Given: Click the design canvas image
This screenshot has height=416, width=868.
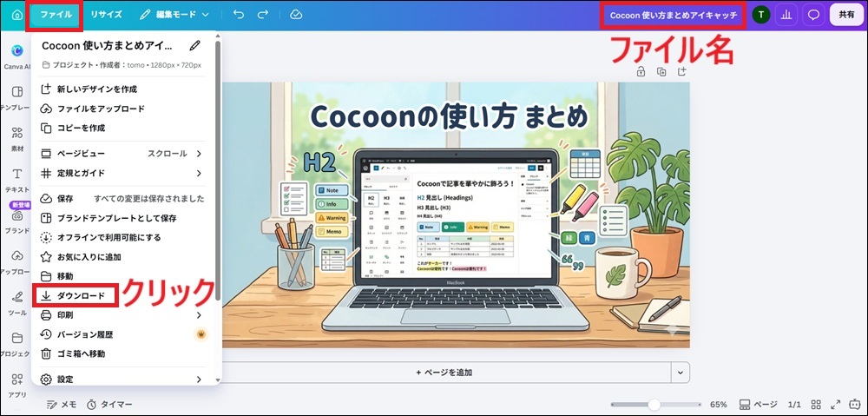Looking at the screenshot, I should click(x=457, y=215).
